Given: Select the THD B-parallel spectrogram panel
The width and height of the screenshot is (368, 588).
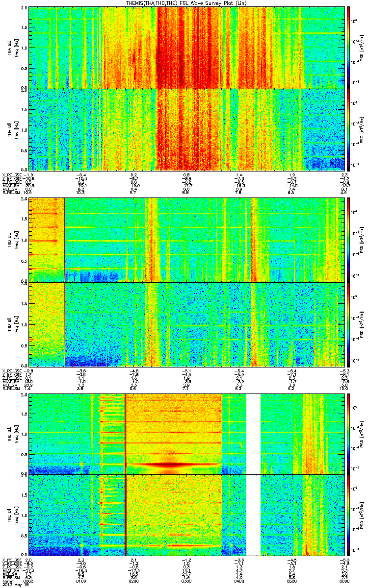Looking at the screenshot, I should tap(186, 324).
